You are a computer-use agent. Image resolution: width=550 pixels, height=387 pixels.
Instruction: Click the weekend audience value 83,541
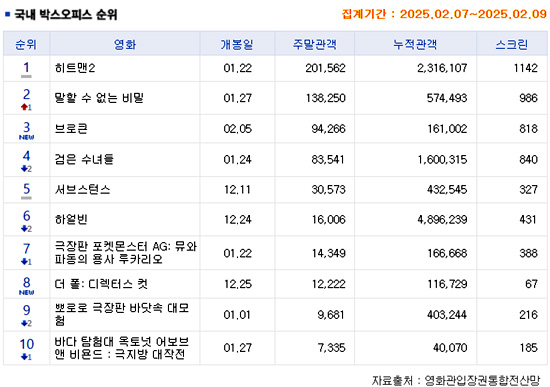tap(328, 160)
